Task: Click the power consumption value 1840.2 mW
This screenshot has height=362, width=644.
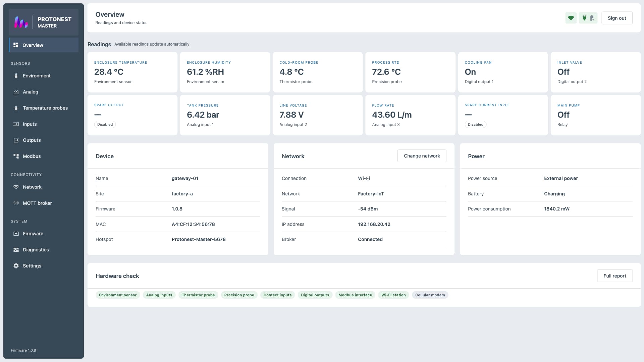Action: click(x=556, y=209)
